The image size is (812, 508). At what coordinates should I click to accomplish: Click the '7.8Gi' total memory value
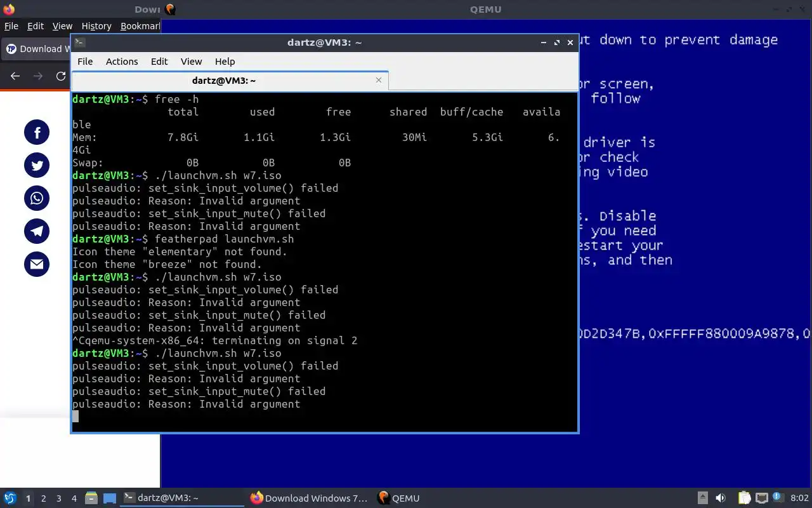(x=183, y=137)
